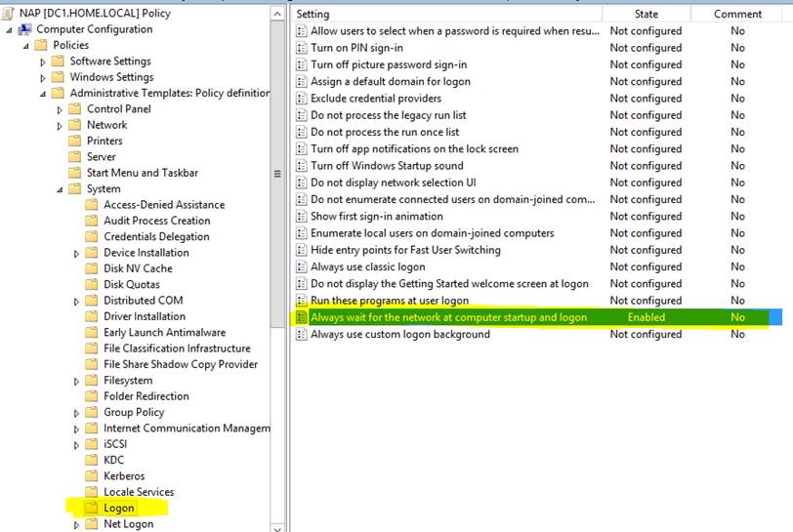Screen dimensions: 793x532
Task: Click the Locale Services folder icon
Action: (x=92, y=492)
